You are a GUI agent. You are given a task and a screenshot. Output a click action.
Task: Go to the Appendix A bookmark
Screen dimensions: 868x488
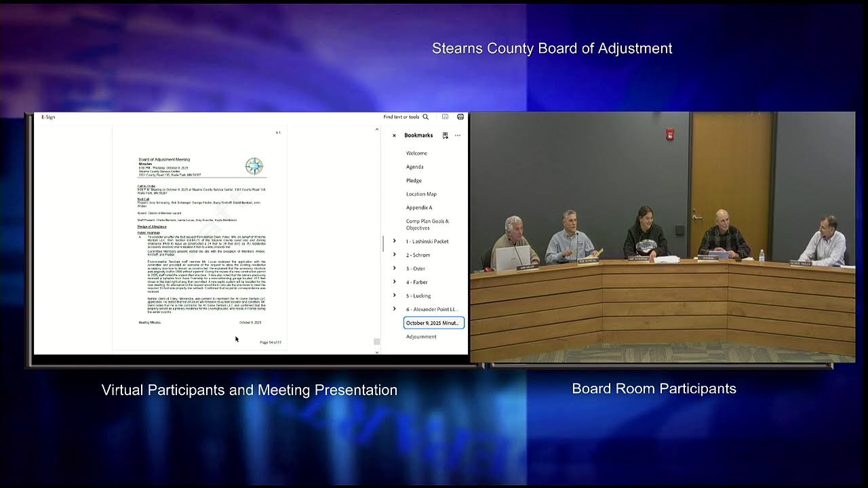(419, 207)
